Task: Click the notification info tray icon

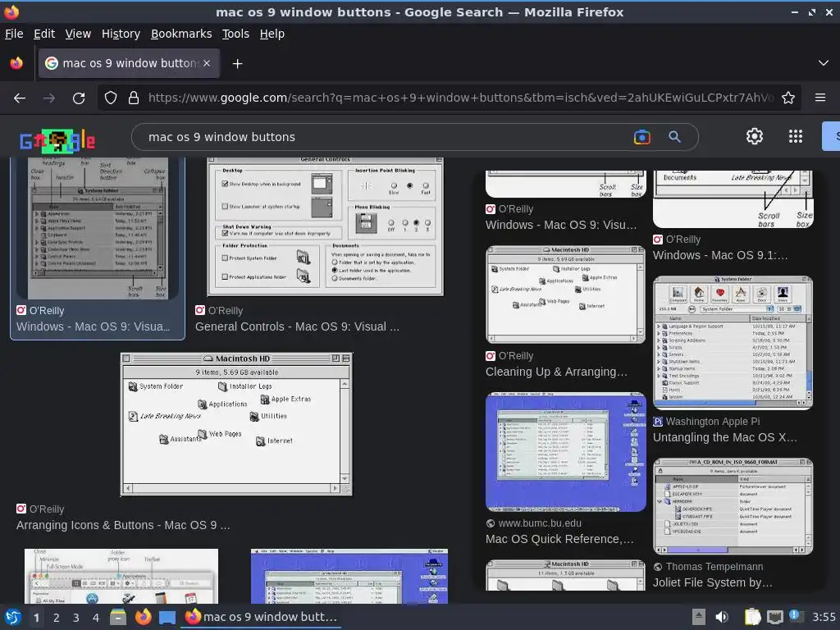Action: 795,616
